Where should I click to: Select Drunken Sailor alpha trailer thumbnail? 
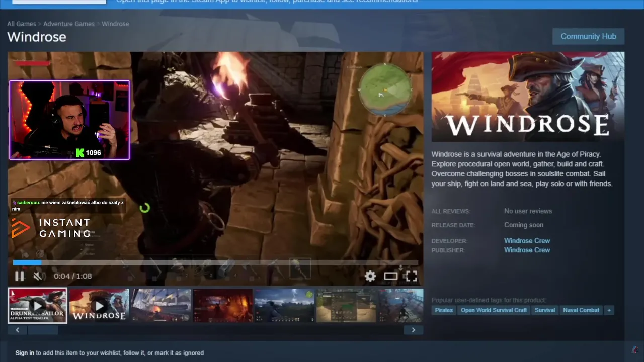pos(37,305)
